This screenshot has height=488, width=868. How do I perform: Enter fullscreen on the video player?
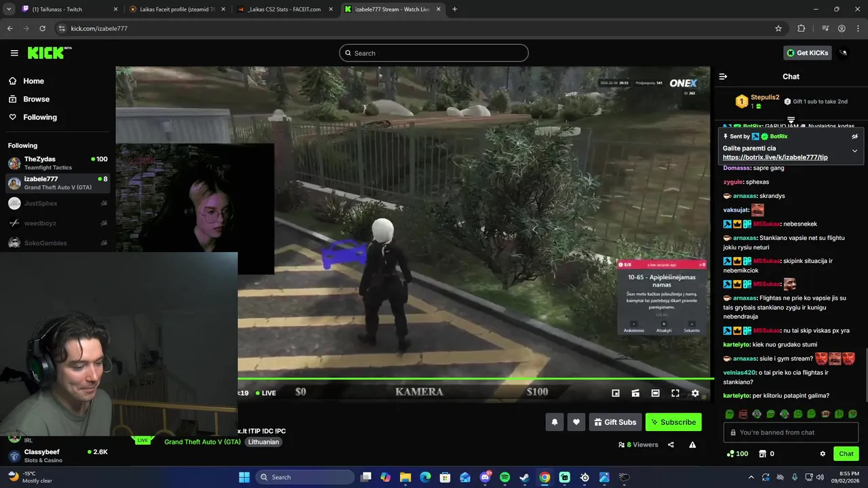click(x=675, y=393)
